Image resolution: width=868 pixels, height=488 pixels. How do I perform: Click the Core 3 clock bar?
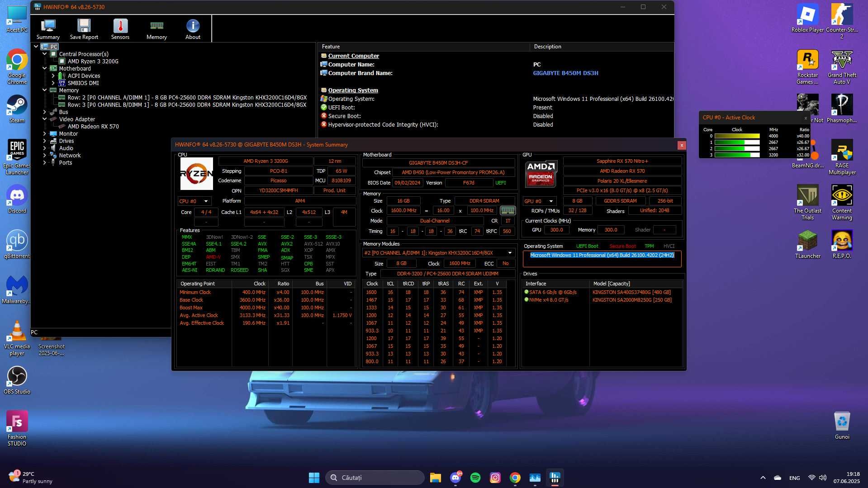point(737,155)
